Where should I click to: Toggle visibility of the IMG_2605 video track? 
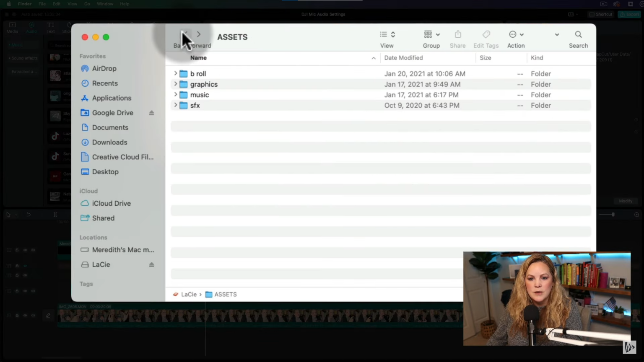(x=25, y=315)
